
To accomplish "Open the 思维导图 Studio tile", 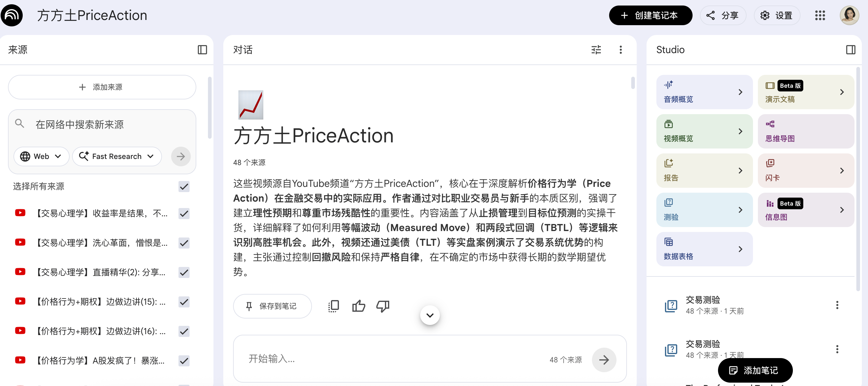I will point(805,131).
